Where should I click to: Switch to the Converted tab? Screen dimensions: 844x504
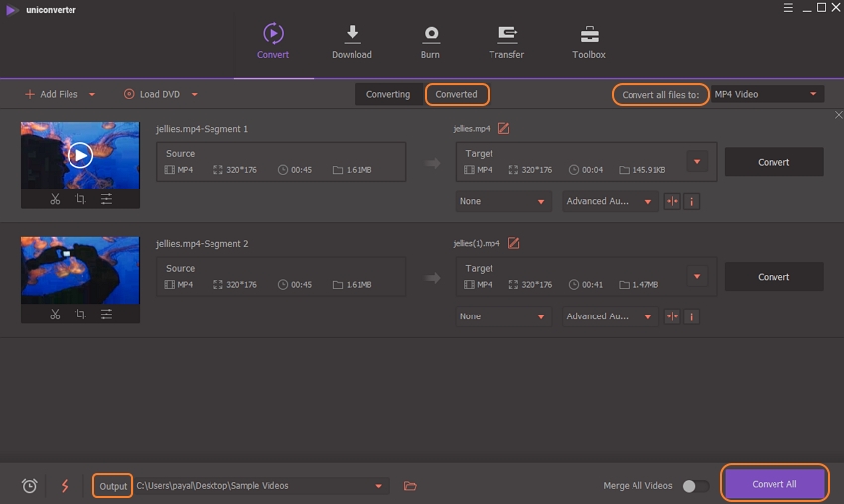pyautogui.click(x=457, y=94)
